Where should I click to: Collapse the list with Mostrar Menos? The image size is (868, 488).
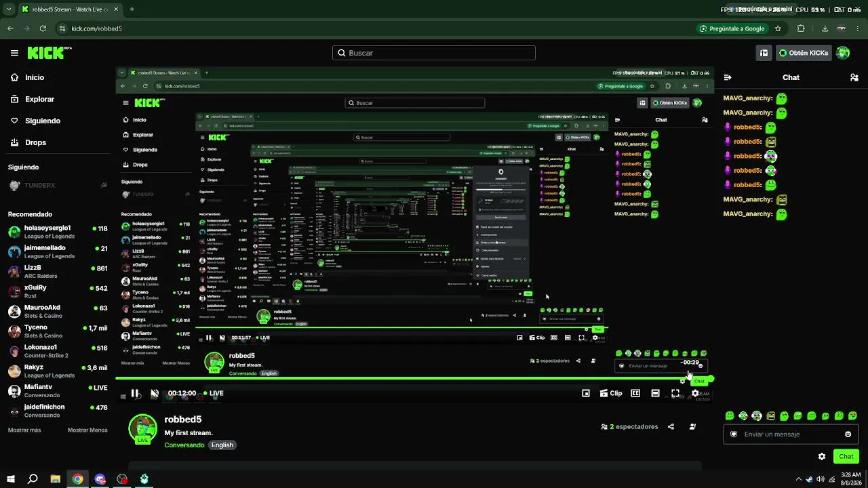(87, 430)
